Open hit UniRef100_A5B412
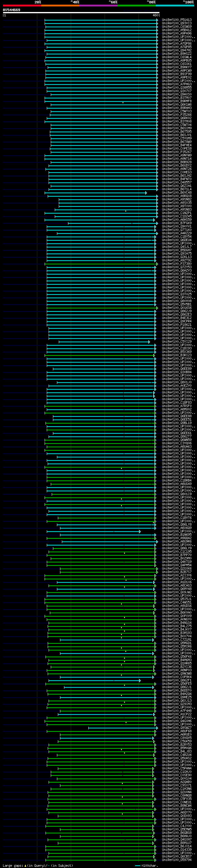197x868 pixels. [177, 30]
